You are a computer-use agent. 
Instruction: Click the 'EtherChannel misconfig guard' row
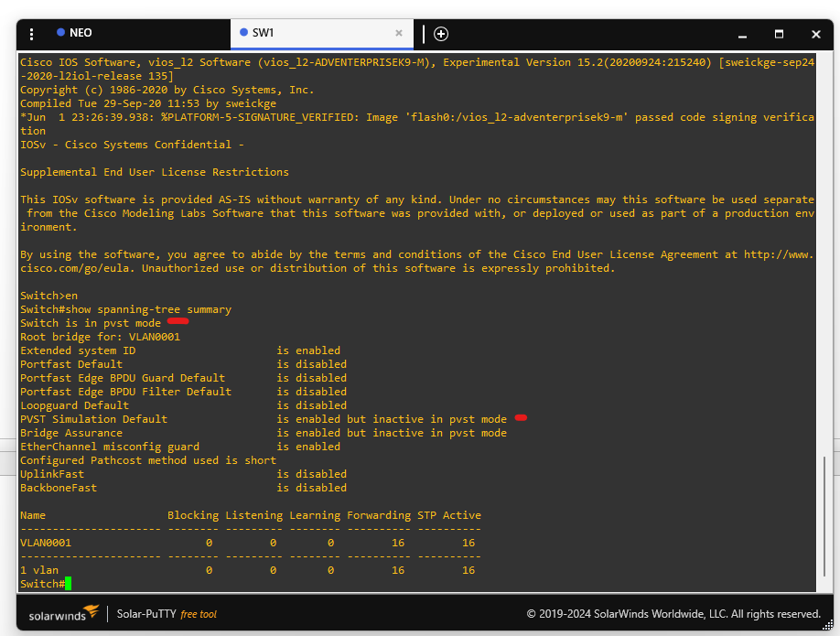[180, 447]
